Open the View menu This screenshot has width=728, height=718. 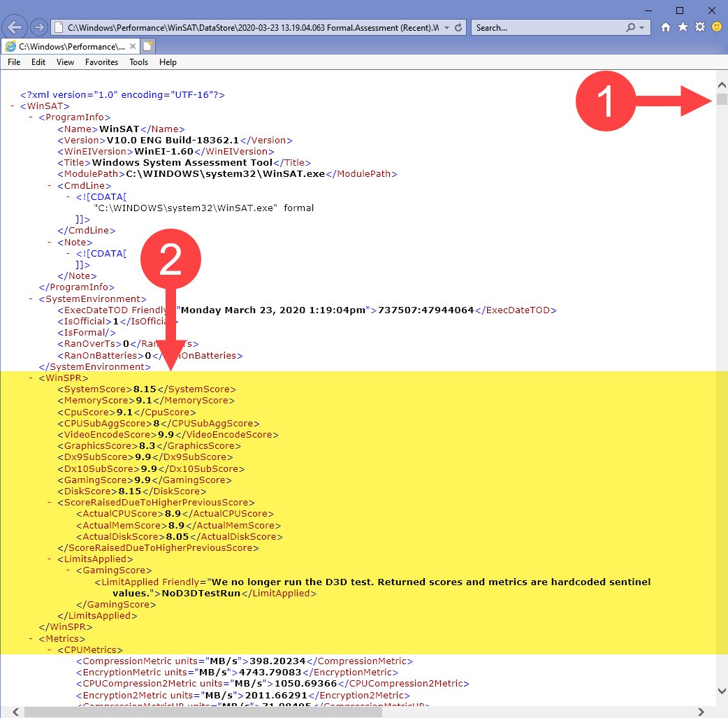click(65, 62)
